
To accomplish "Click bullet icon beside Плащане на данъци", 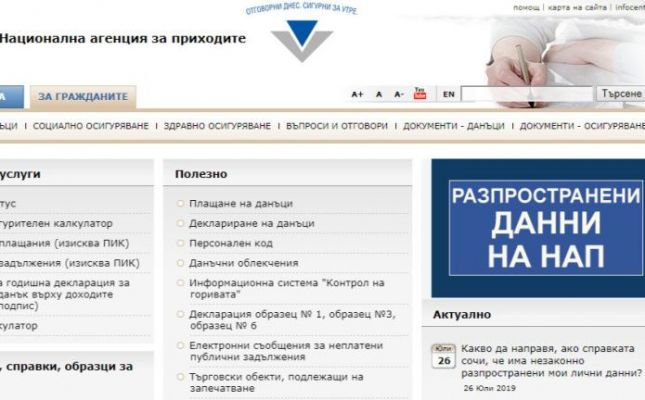I will pos(180,204).
